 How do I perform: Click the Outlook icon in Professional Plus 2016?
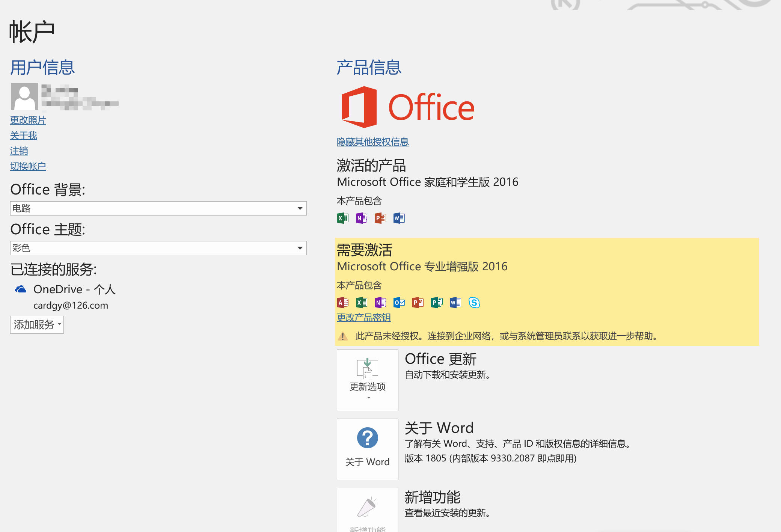point(399,303)
